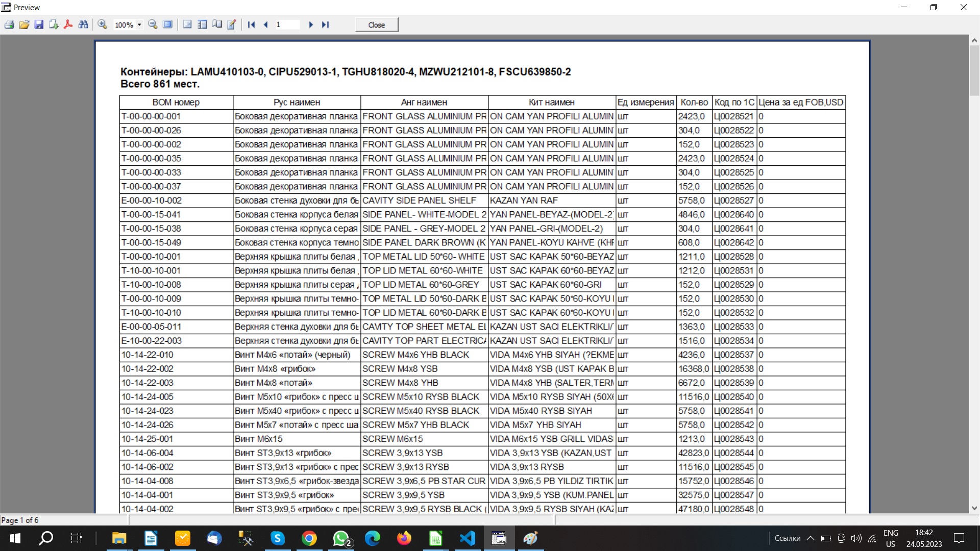
Task: Toggle the thumbnails panel icon
Action: (202, 24)
